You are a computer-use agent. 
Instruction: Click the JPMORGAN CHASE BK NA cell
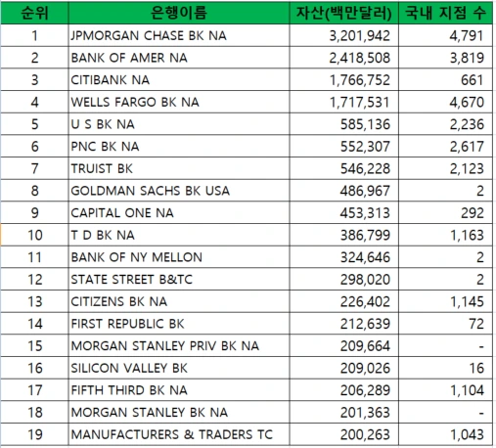(x=179, y=35)
